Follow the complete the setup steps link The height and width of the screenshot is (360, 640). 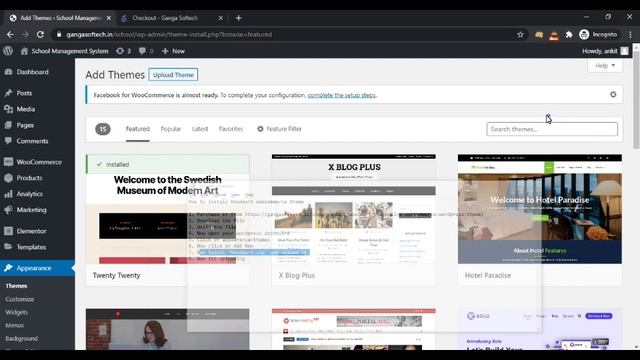[x=342, y=95]
